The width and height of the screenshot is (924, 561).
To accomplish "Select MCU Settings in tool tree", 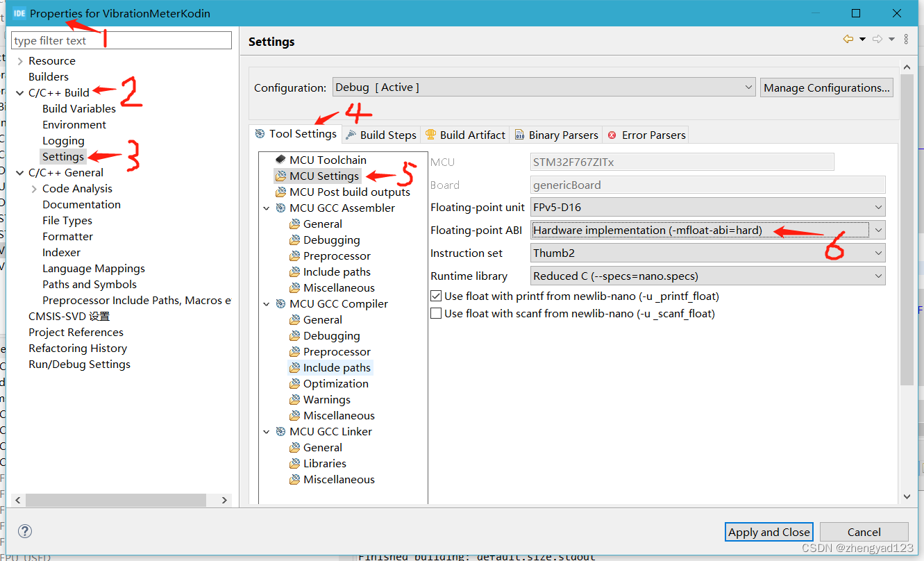I will click(x=324, y=176).
